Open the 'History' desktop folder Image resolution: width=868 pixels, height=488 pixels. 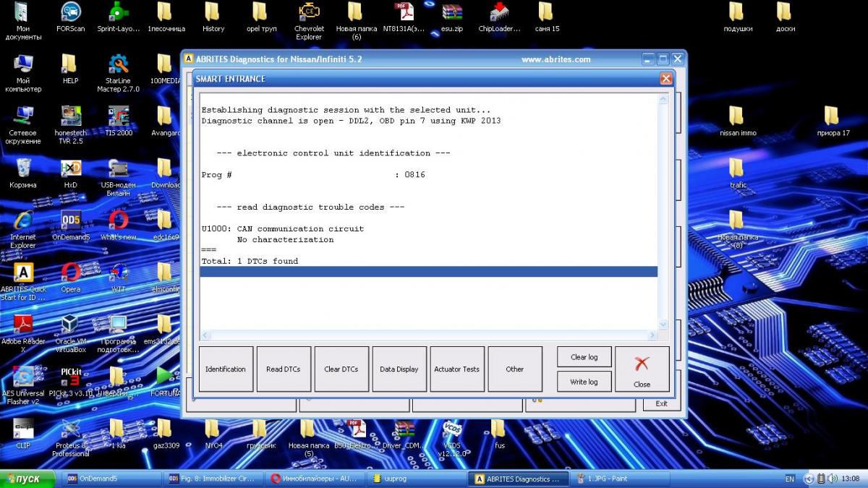click(213, 18)
